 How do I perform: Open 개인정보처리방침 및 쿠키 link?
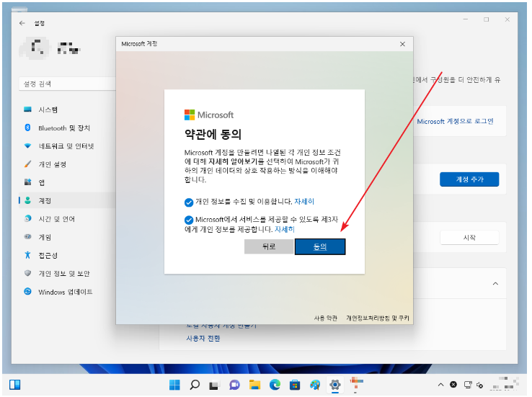click(x=377, y=318)
